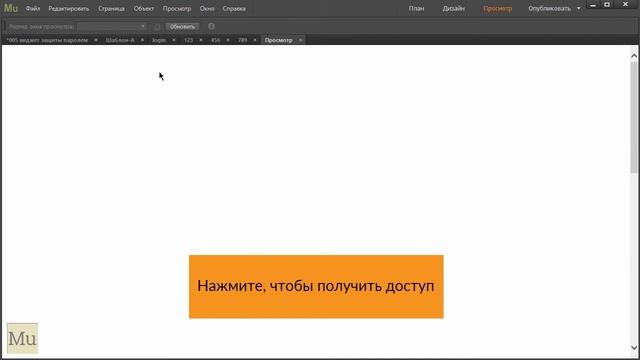Switch to the 456 tab
Image resolution: width=640 pixels, height=360 pixels.
pyautogui.click(x=215, y=40)
